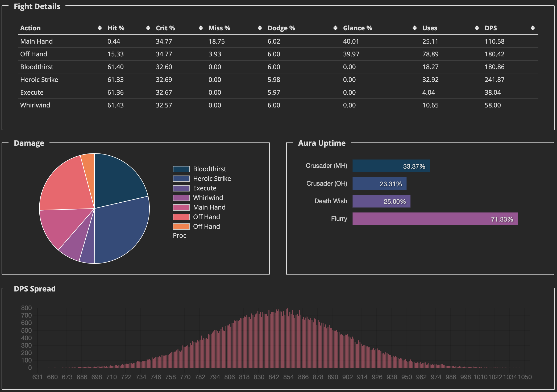The height and width of the screenshot is (392, 557).
Task: Click the Flurry uptime bar
Action: (x=435, y=219)
